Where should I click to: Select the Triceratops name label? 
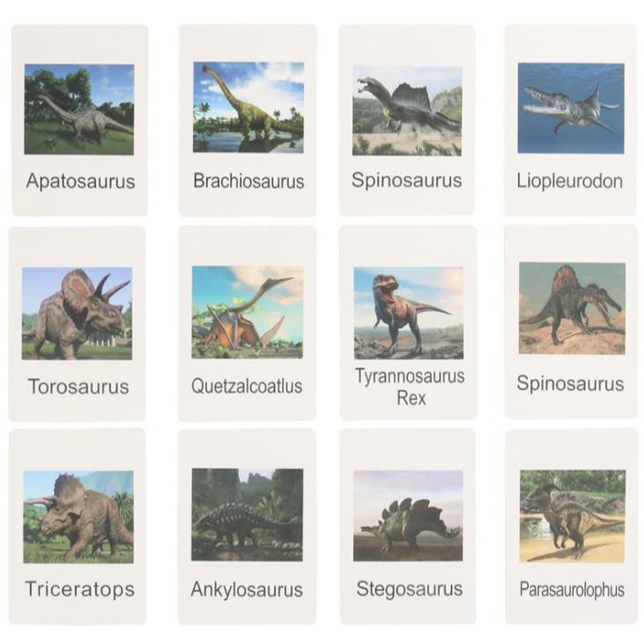click(x=79, y=589)
